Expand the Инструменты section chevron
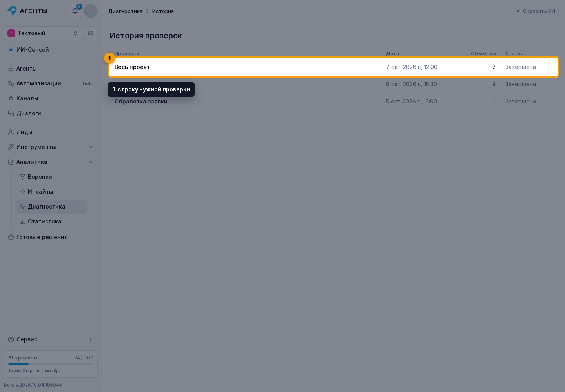The height and width of the screenshot is (392, 565). 91,147
